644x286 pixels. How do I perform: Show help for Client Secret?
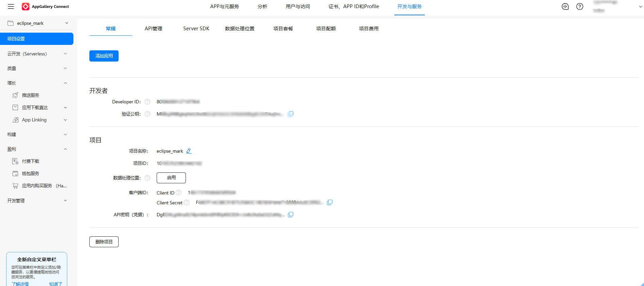coord(187,202)
